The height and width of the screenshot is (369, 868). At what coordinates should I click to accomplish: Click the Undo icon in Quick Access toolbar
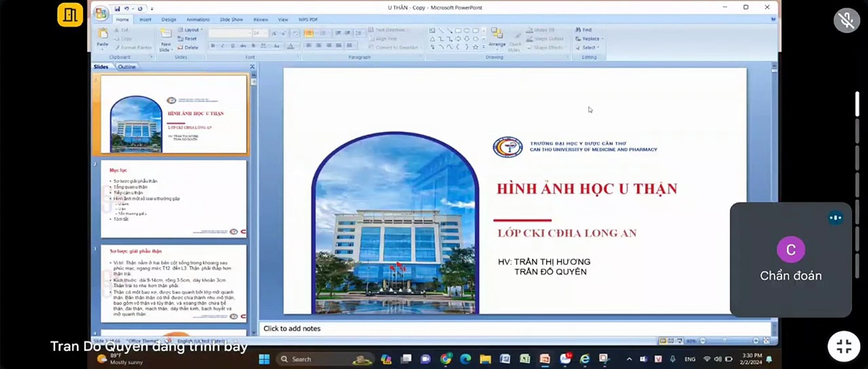click(x=127, y=9)
